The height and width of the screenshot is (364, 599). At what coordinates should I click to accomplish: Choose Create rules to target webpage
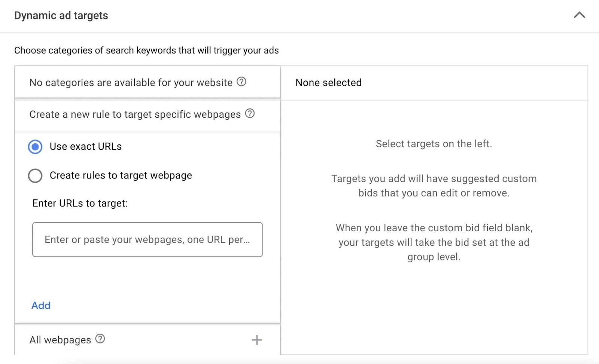coord(35,175)
